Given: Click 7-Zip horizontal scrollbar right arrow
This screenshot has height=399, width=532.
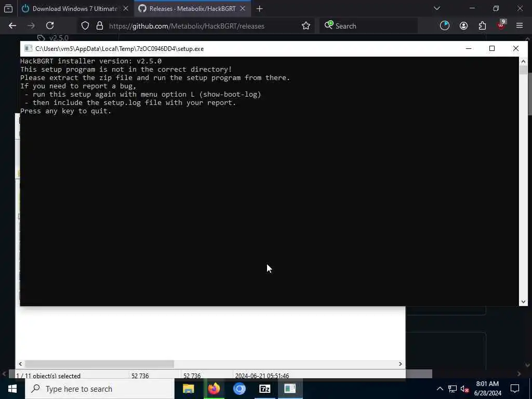Looking at the screenshot, I should [x=401, y=364].
